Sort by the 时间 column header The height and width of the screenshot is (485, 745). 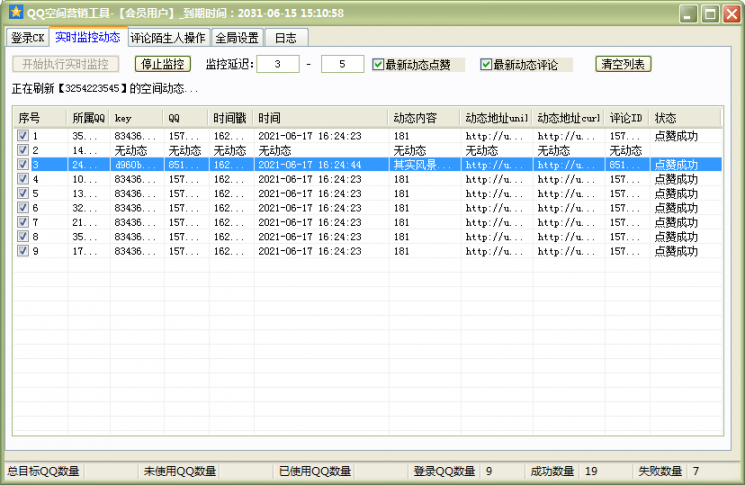point(320,118)
